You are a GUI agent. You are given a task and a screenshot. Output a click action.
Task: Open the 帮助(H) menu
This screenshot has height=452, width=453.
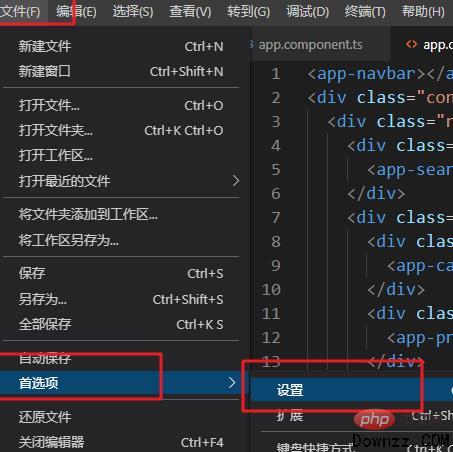click(x=423, y=12)
